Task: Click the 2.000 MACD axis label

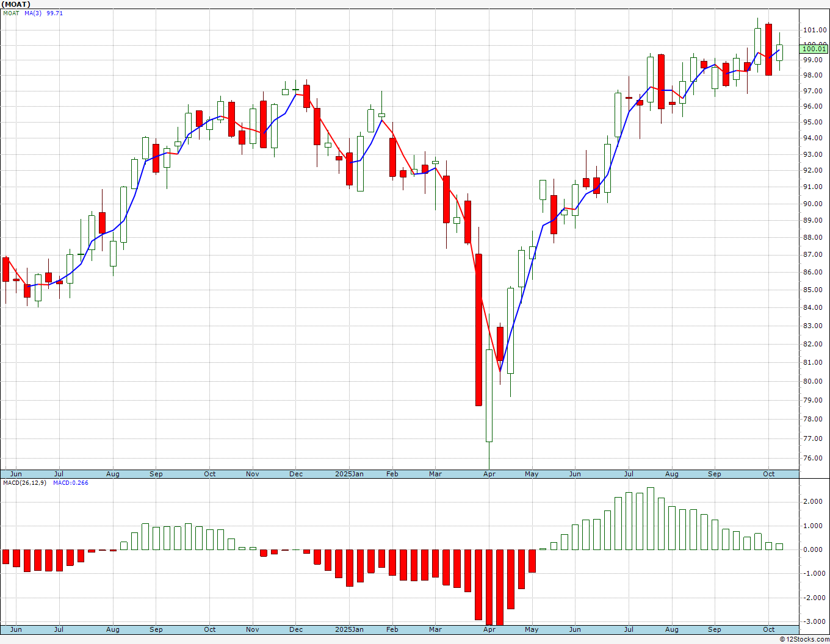Action: point(813,501)
